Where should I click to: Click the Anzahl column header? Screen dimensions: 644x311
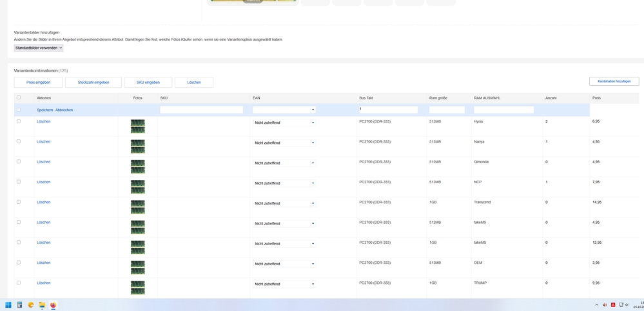pyautogui.click(x=551, y=98)
